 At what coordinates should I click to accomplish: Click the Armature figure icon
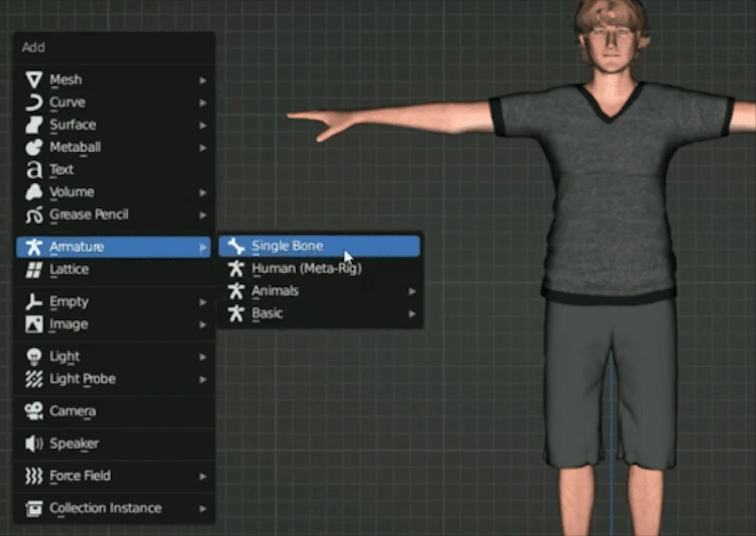tap(34, 247)
